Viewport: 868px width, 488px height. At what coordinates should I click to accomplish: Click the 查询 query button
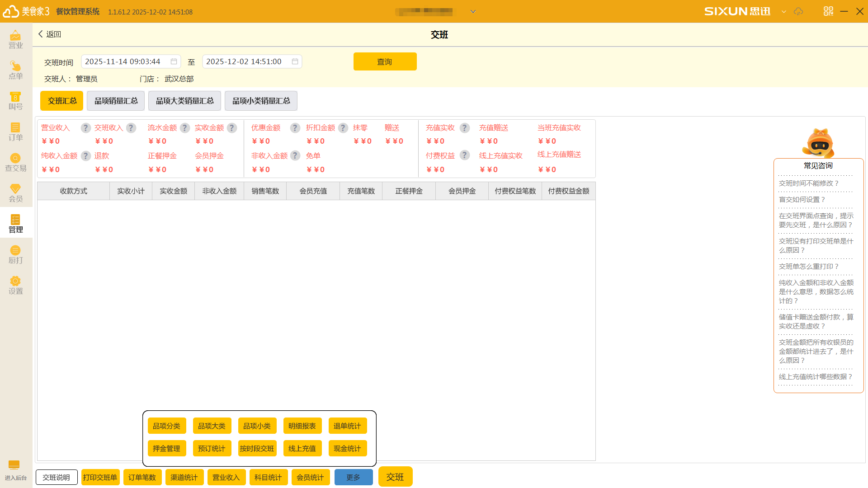[385, 61]
